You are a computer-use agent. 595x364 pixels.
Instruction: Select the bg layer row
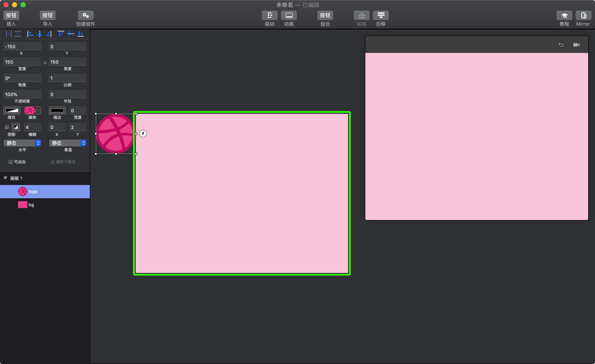tap(45, 205)
